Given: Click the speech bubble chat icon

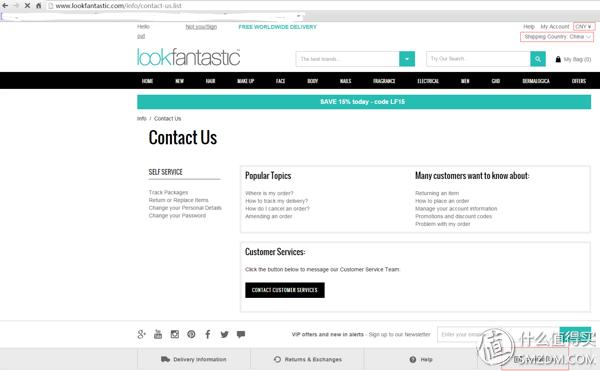Looking at the screenshot, I should tap(241, 334).
